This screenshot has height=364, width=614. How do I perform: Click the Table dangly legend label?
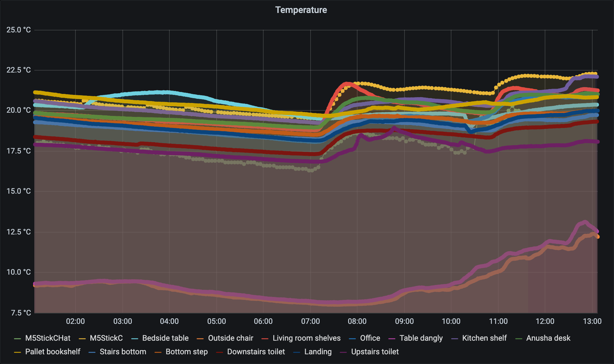pos(421,338)
